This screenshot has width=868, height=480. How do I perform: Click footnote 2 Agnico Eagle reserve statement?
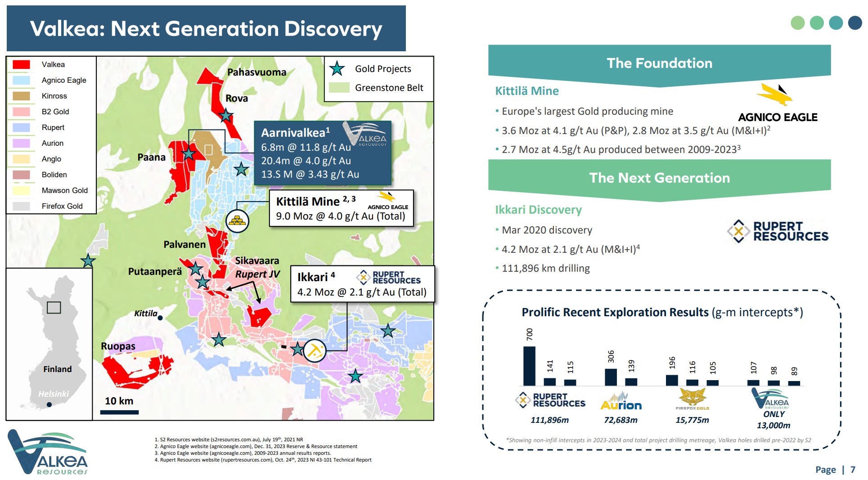point(256,446)
